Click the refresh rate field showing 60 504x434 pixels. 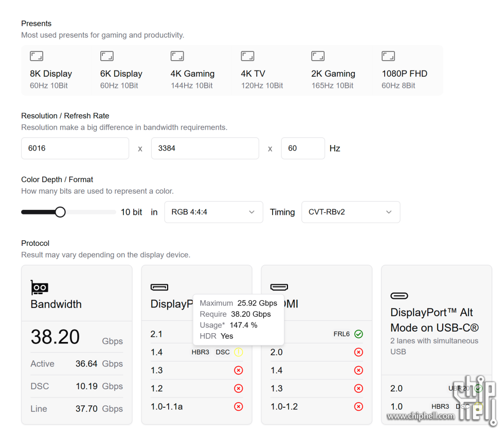pos(303,148)
